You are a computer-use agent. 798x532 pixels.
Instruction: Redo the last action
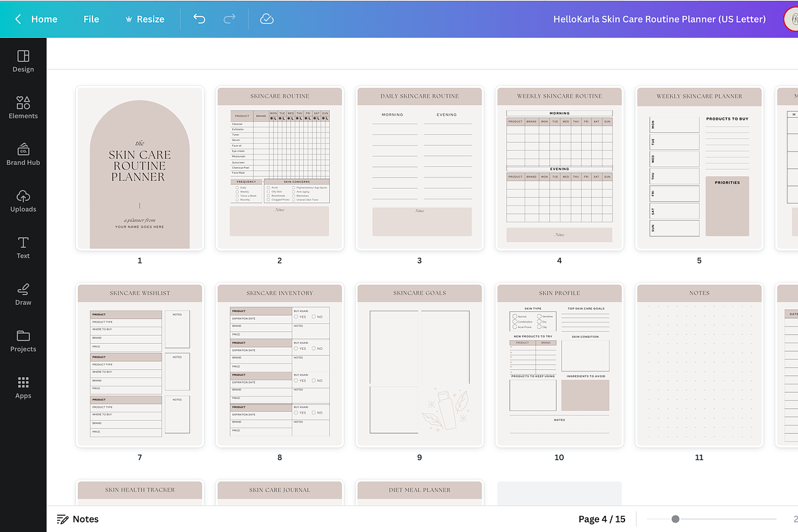tap(229, 19)
